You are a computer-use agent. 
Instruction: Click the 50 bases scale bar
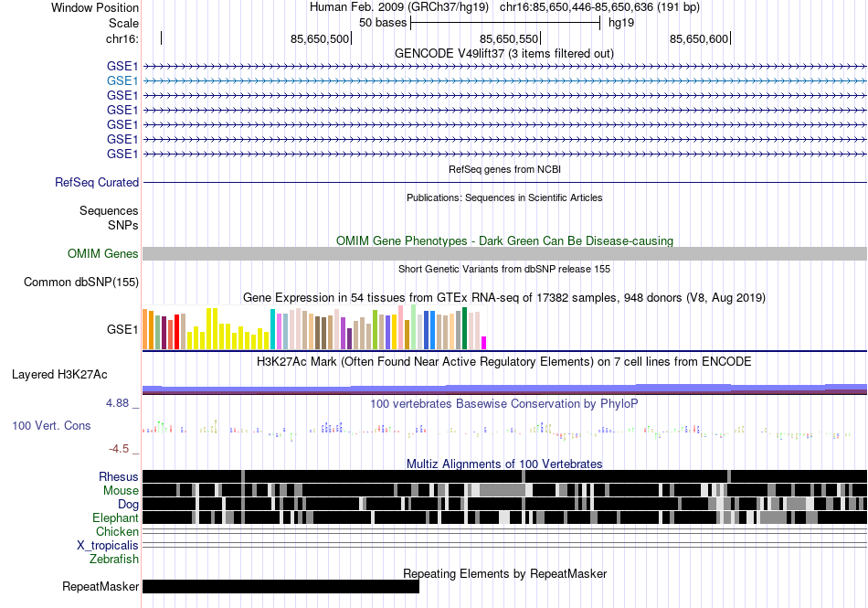pos(505,23)
